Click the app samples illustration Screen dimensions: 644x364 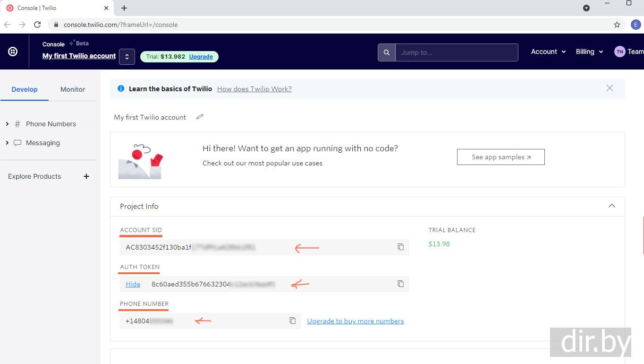[141, 161]
